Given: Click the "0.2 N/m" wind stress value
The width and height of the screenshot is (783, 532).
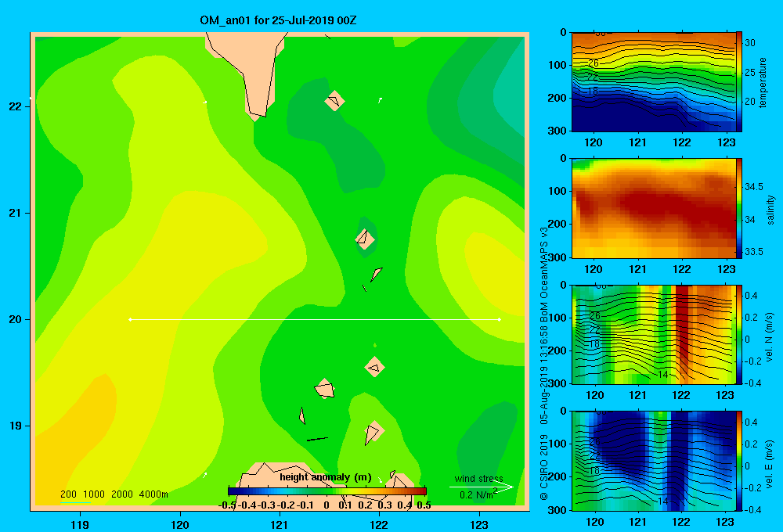Looking at the screenshot, I should click(x=476, y=495).
